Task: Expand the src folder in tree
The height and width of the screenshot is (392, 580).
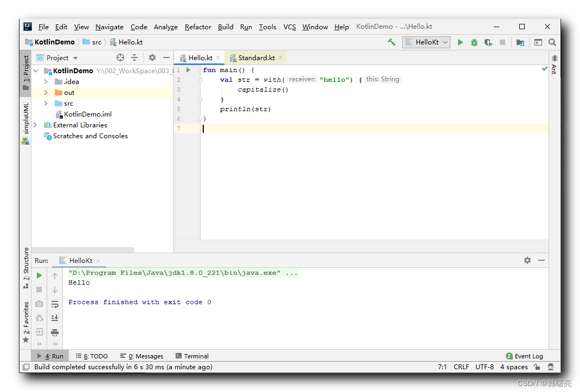Action: (x=46, y=103)
